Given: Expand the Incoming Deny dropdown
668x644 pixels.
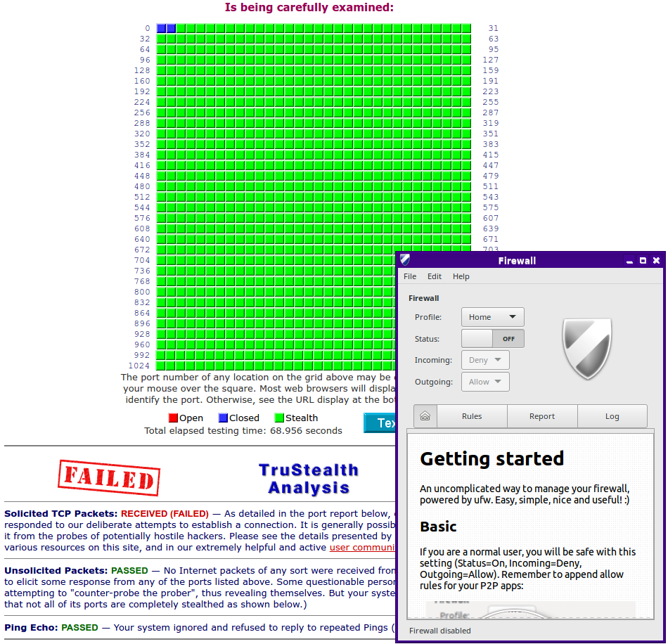Looking at the screenshot, I should 485,360.
